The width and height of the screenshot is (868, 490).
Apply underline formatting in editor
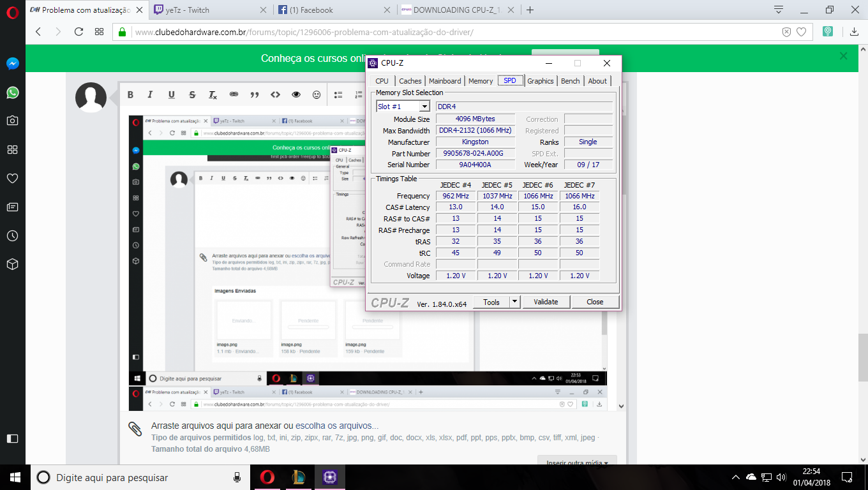[171, 94]
